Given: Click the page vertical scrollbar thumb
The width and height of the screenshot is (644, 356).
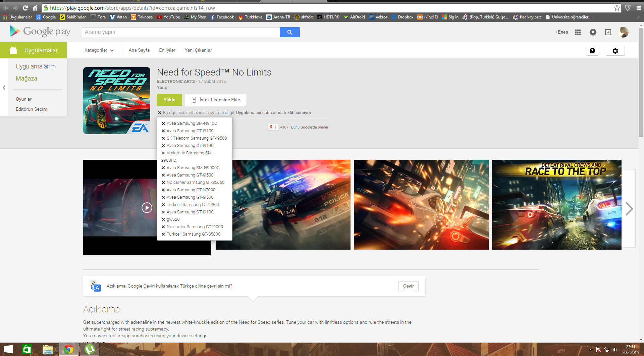Looking at the screenshot, I should pos(641,82).
